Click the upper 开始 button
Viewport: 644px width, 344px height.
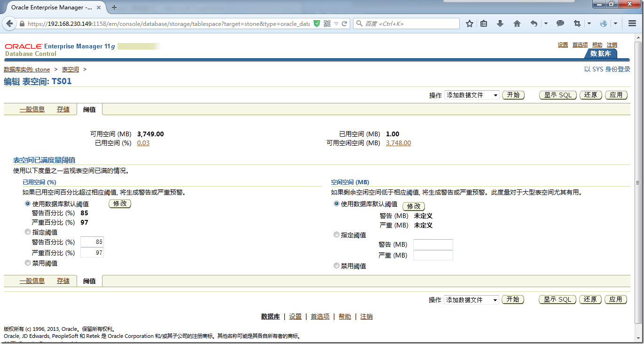click(x=513, y=95)
